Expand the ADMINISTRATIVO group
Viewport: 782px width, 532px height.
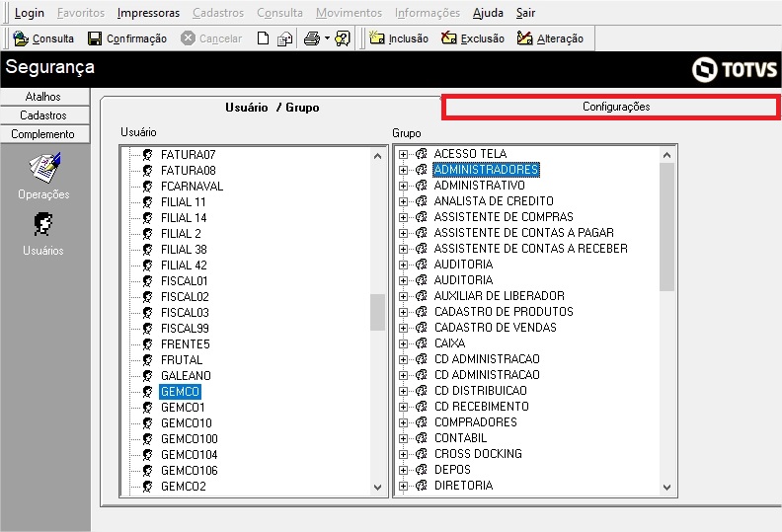coord(403,186)
